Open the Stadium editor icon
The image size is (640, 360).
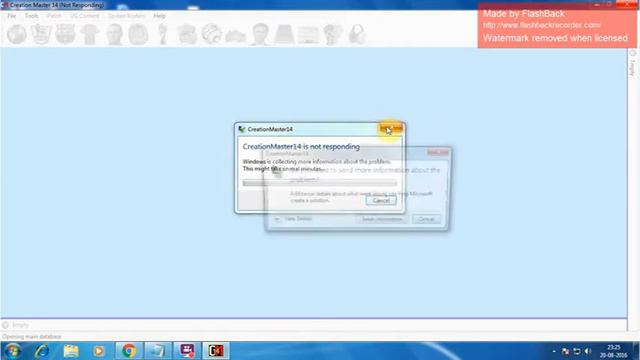284,34
